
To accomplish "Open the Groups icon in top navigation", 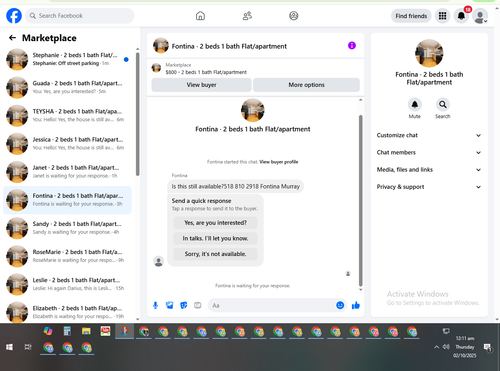I will [294, 16].
